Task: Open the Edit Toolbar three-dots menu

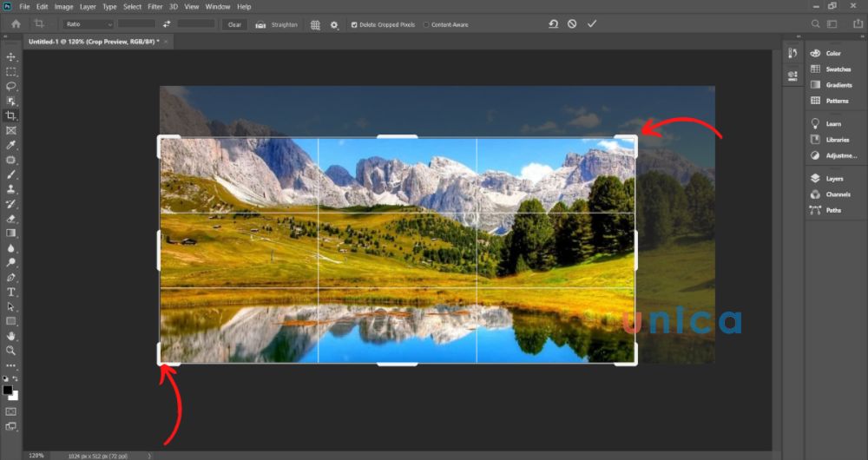Action: [x=10, y=365]
